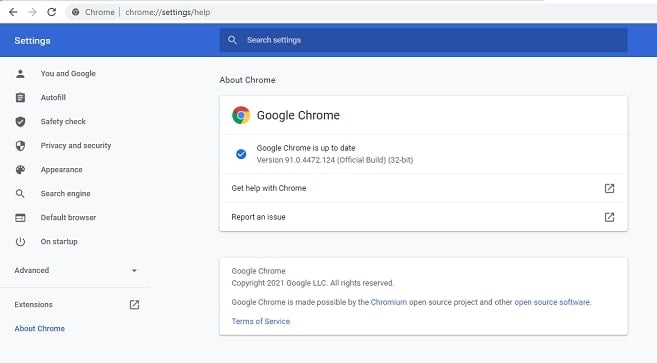Open the Safety check section
Image resolution: width=657 pixels, height=363 pixels.
click(63, 121)
